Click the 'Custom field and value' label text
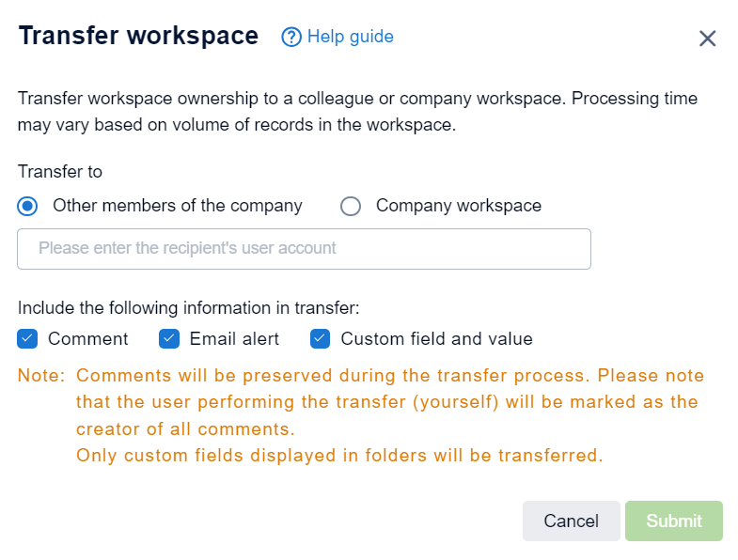The width and height of the screenshot is (738, 560). point(436,339)
